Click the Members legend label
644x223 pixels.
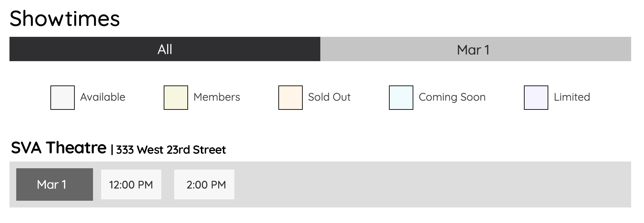point(217,97)
